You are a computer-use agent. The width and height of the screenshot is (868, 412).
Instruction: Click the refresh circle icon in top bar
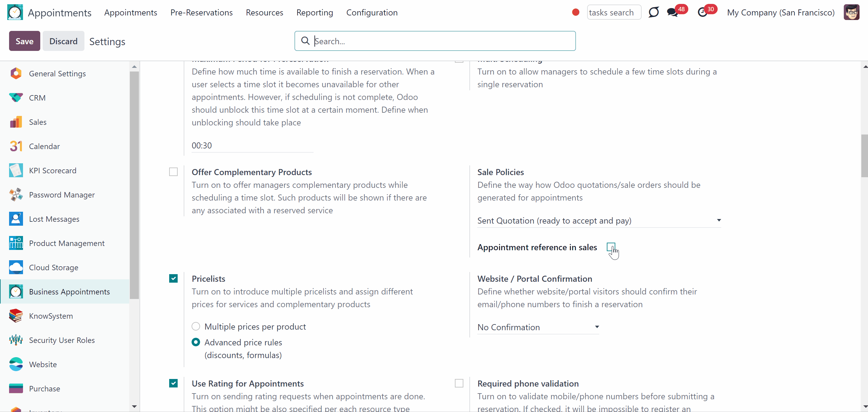[x=653, y=12]
